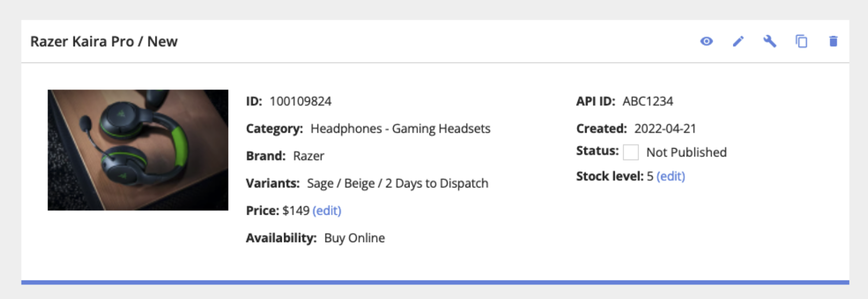Open the wrench settings icon
Viewport: 868px width, 299px height.
(769, 41)
